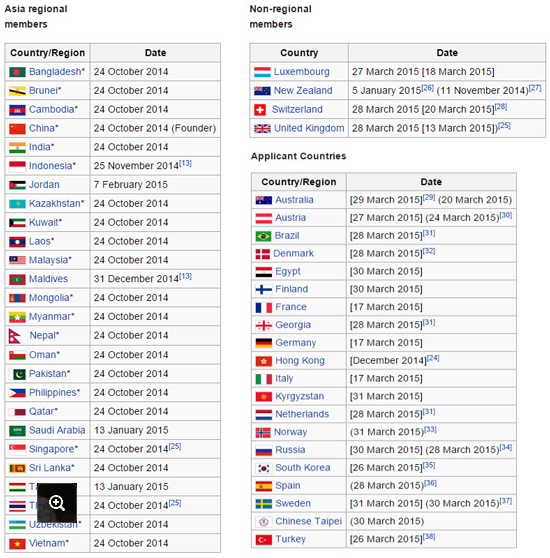
Task: Click the Nepal flag icon
Action: pos(15,336)
